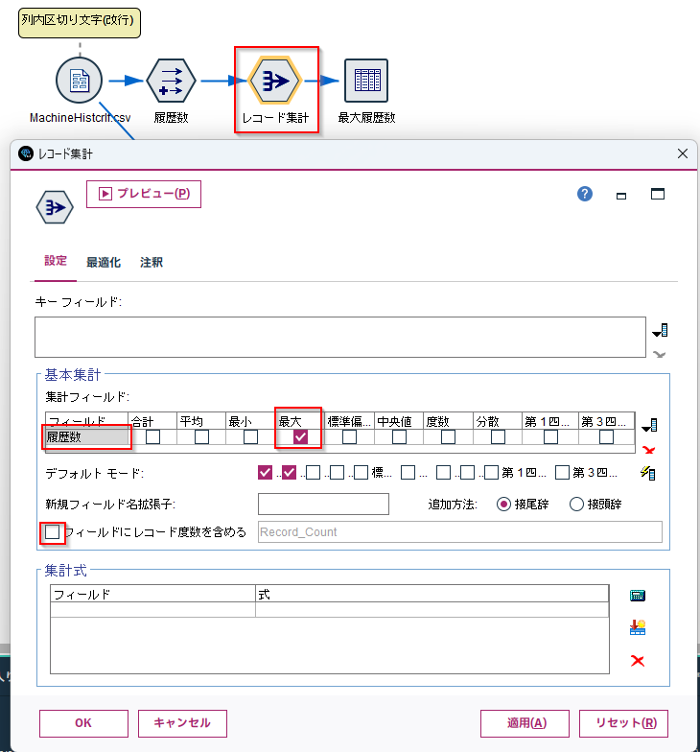Delete aggregate expression with red X icon

638,661
